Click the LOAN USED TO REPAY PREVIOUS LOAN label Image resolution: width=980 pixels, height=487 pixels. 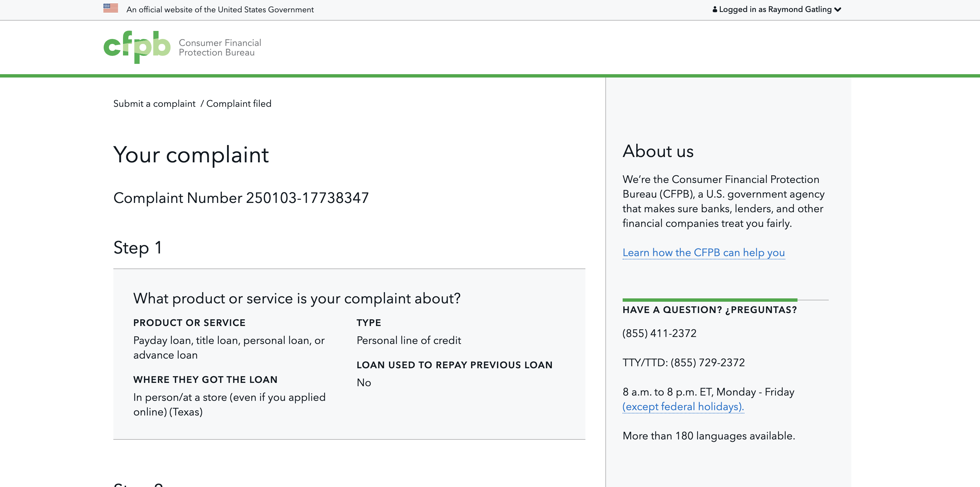[x=454, y=365]
